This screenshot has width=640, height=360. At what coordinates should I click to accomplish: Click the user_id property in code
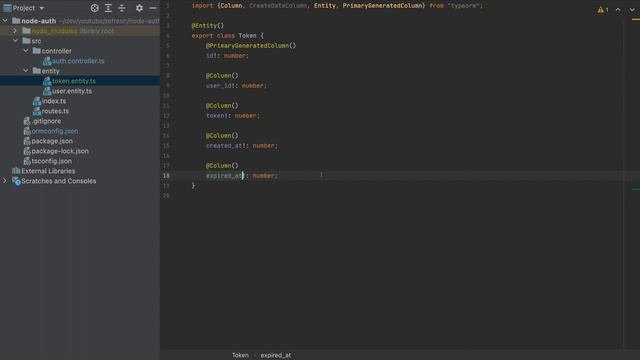click(x=219, y=85)
